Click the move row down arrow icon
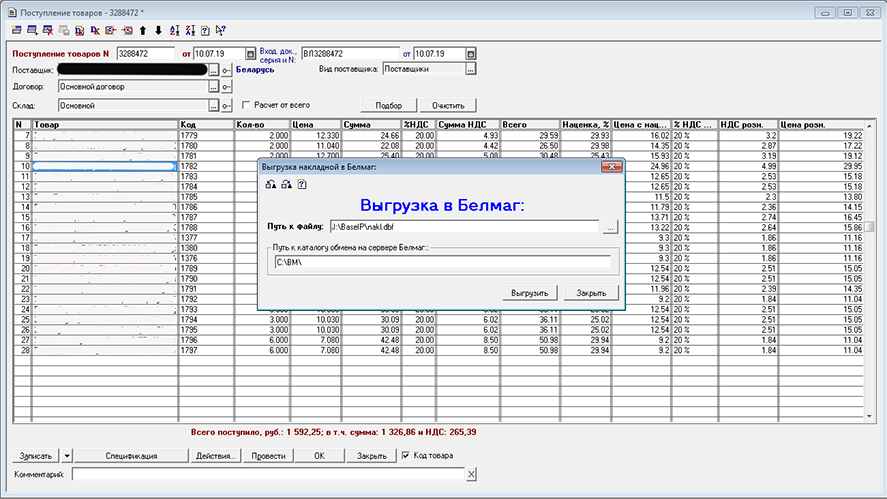This screenshot has height=499, width=887. coord(158,31)
